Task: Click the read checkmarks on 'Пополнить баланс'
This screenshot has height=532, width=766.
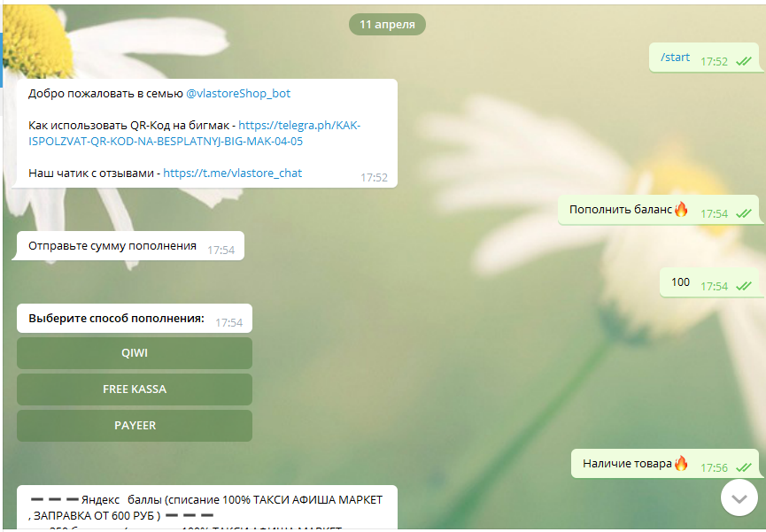Action: coord(744,214)
